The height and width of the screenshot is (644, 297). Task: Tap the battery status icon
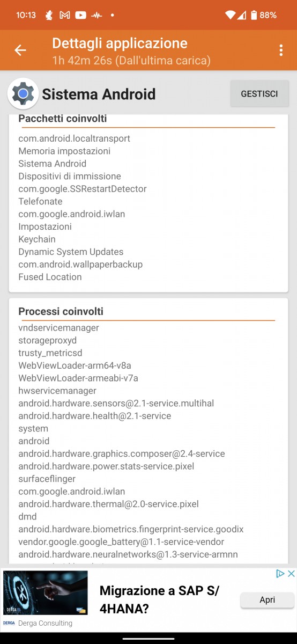tap(254, 15)
